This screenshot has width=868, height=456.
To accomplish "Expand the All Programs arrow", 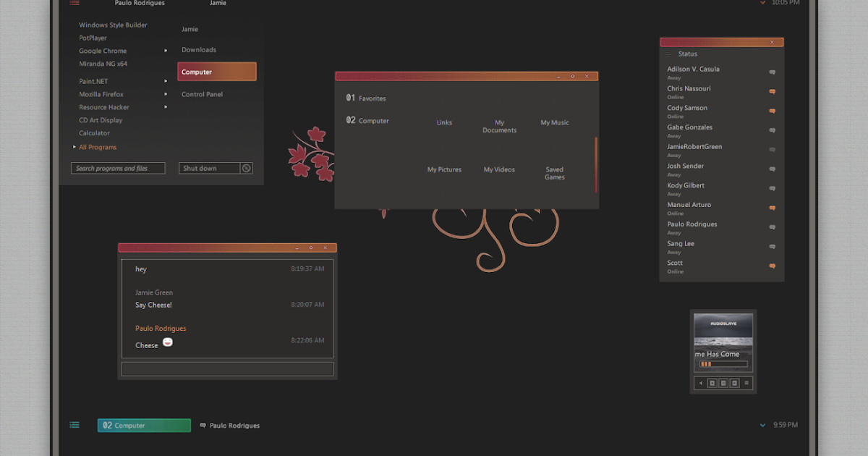I will click(75, 147).
